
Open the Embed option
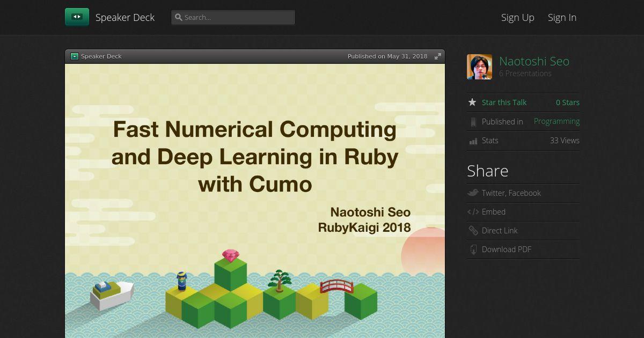coord(494,212)
